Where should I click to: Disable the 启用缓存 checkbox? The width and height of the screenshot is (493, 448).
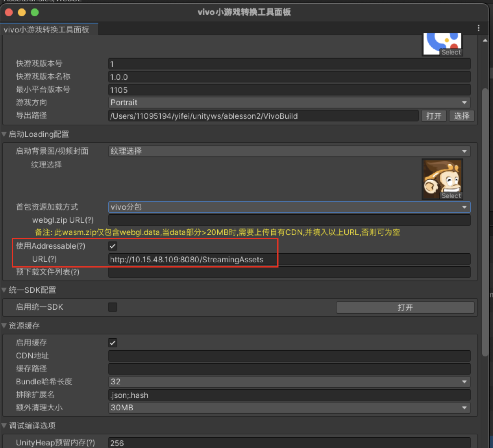[112, 342]
